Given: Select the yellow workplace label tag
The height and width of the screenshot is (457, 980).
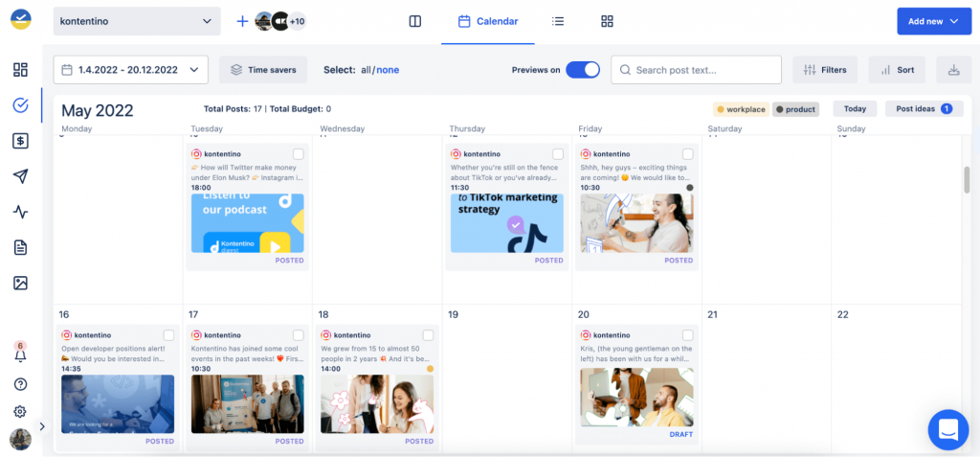Looking at the screenshot, I should pos(741,109).
